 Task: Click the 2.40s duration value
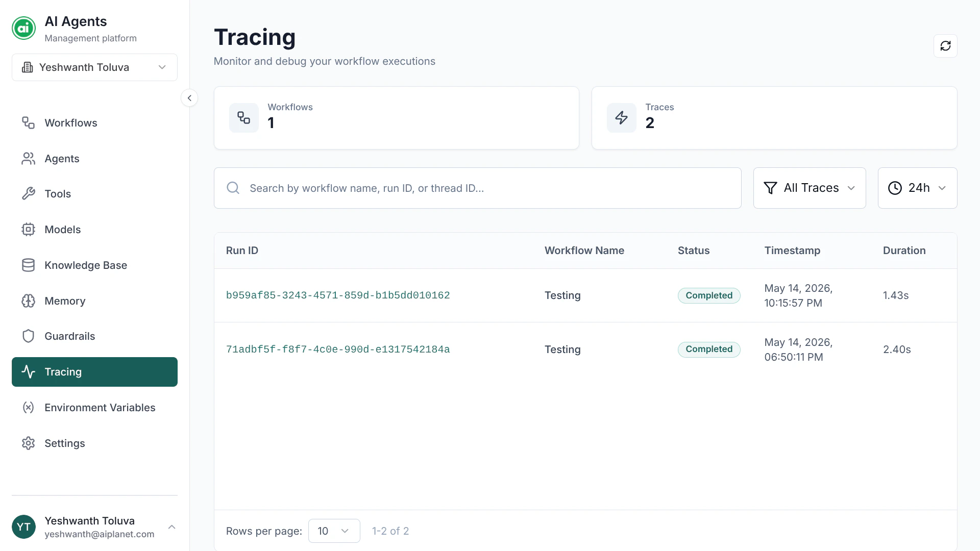click(897, 349)
